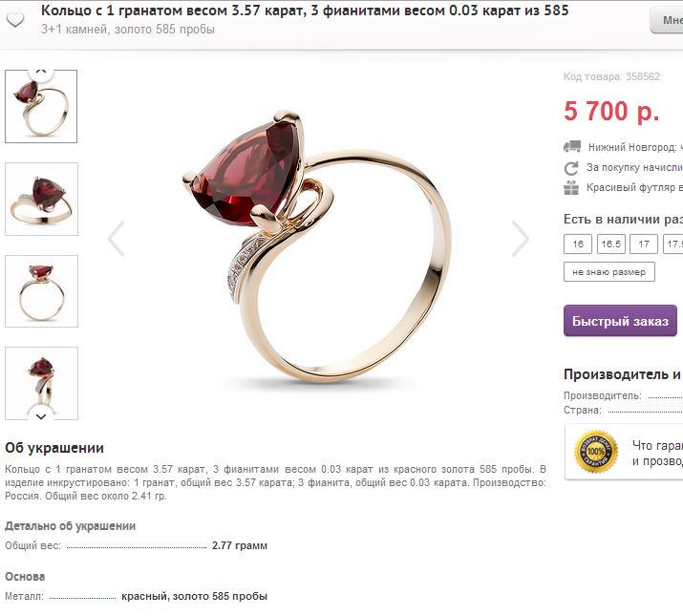
Task: Click the delivery truck icon
Action: click(572, 146)
